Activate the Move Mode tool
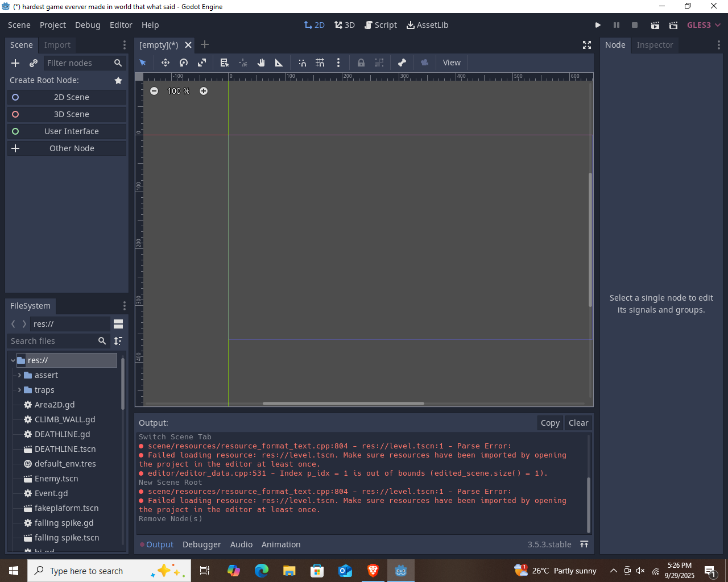 (x=166, y=63)
